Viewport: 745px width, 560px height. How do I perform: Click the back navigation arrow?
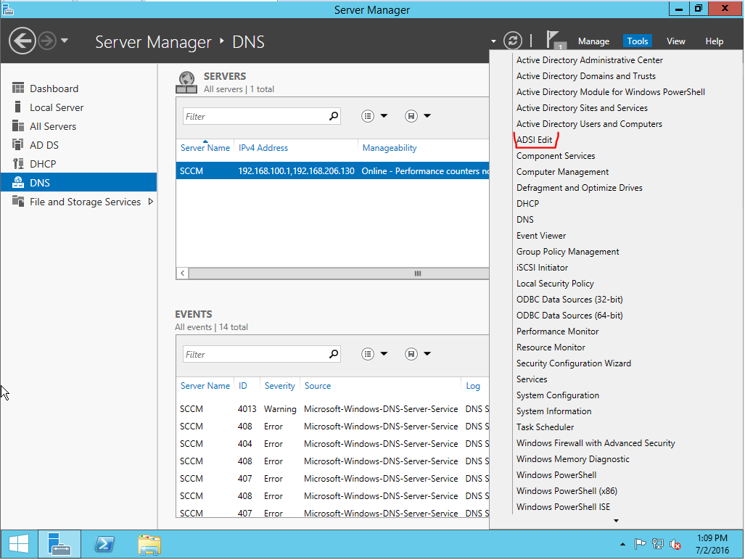pos(22,41)
